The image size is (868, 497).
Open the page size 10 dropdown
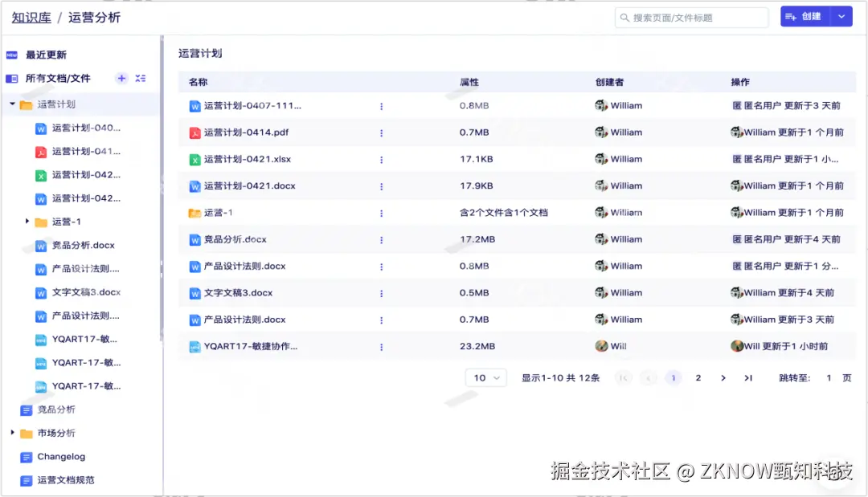486,377
